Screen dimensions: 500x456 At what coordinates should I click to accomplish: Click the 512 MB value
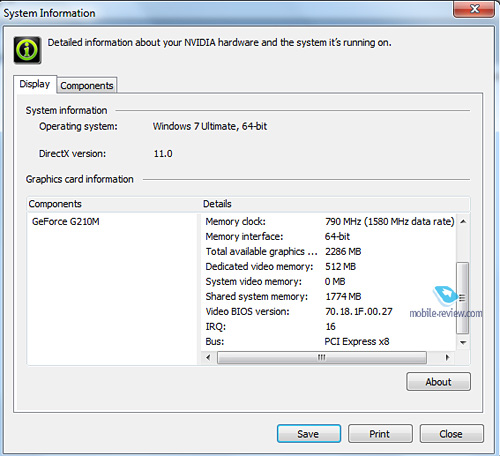click(x=340, y=267)
